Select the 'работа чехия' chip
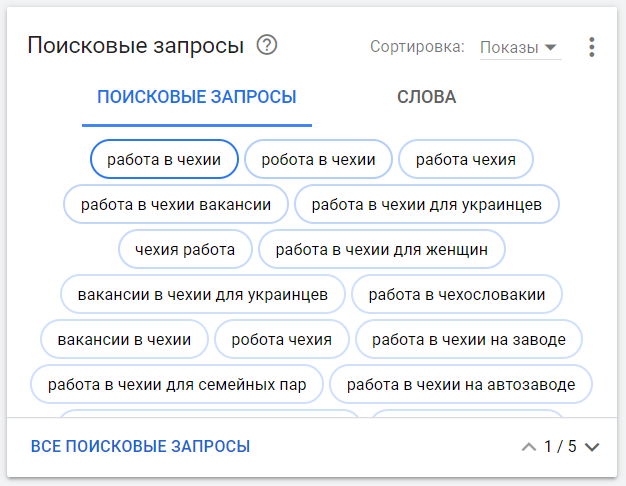The height and width of the screenshot is (486, 626). (466, 159)
